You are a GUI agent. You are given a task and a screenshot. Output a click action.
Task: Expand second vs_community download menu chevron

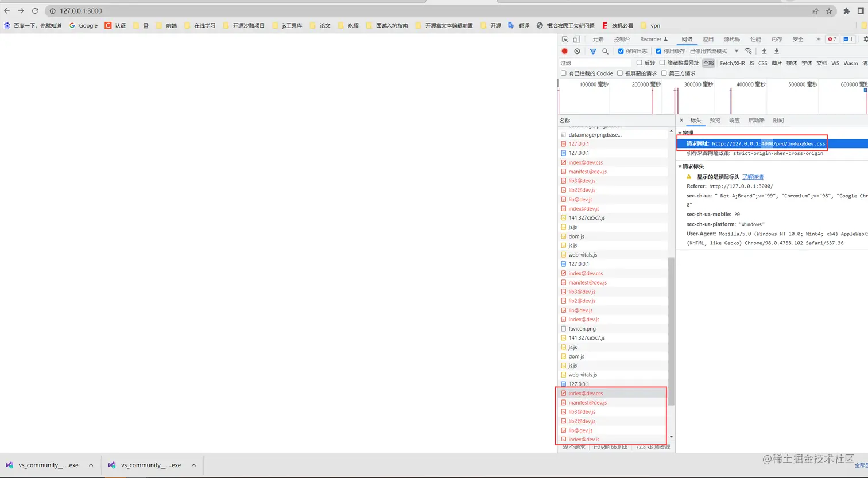[x=193, y=465]
